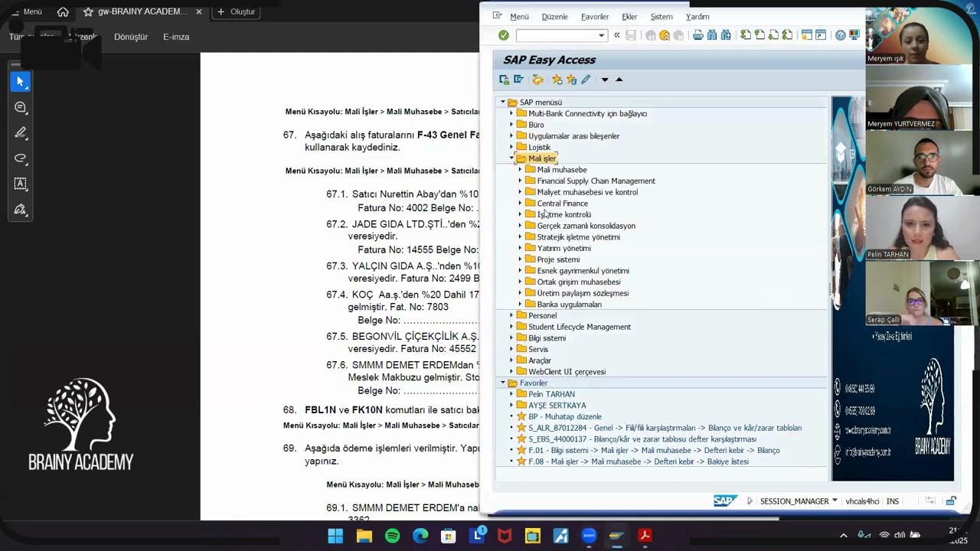Open Dönüştür tab in PDF viewer
Screen dimensions: 980x551
pos(131,37)
